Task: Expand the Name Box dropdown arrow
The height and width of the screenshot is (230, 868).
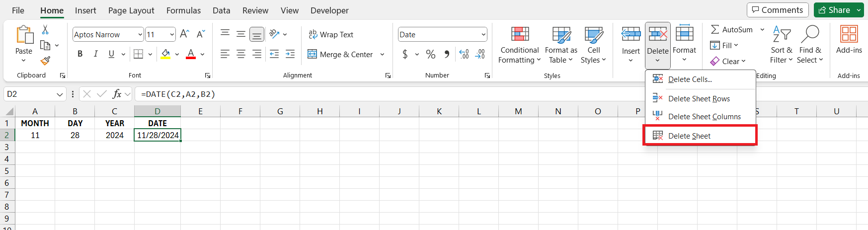Action: click(x=60, y=94)
